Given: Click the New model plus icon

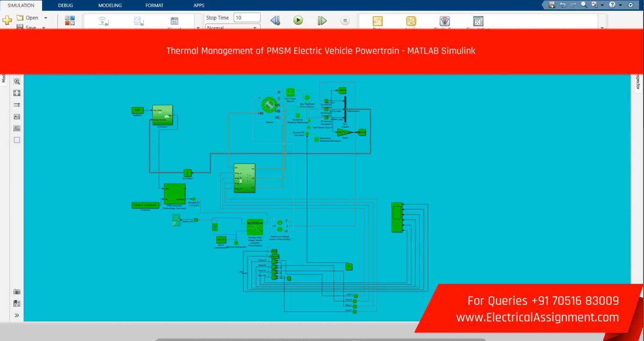Looking at the screenshot, I should tap(7, 20).
